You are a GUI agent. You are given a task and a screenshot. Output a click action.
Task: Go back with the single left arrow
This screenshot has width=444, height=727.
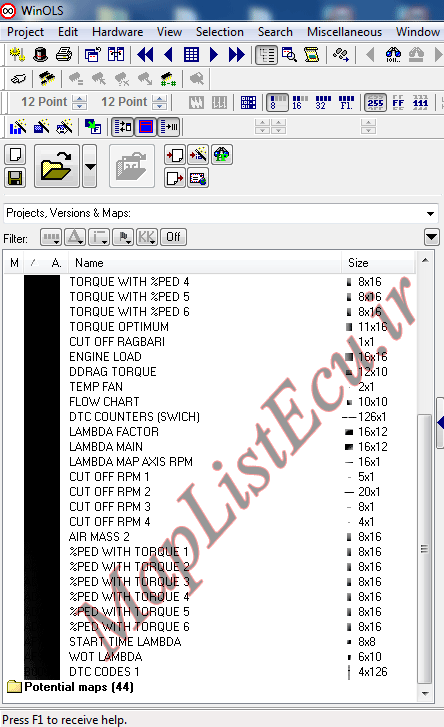pyautogui.click(x=168, y=55)
